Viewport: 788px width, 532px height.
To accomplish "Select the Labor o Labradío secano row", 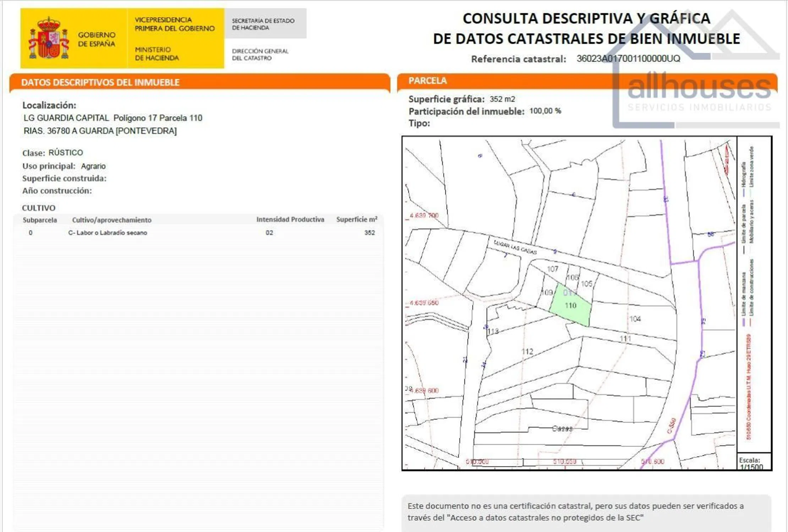I will coord(108,233).
